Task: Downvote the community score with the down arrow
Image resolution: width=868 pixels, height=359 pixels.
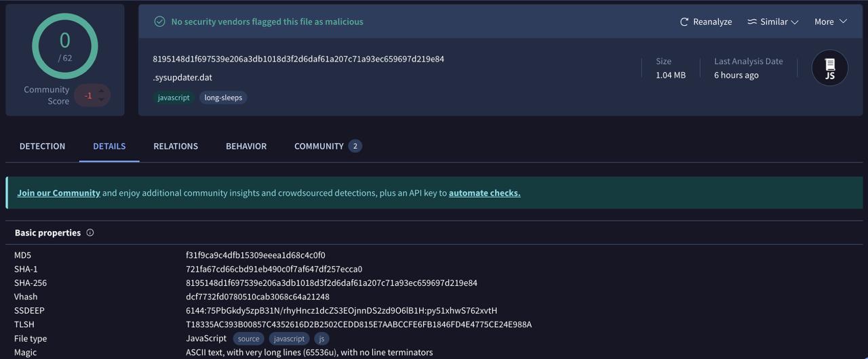Action: pos(102,100)
